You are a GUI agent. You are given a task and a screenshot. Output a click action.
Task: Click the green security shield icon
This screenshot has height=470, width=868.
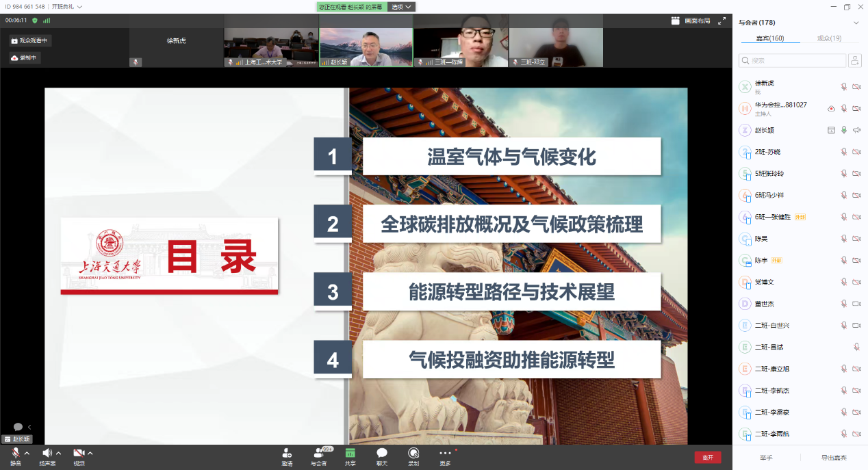click(x=35, y=21)
